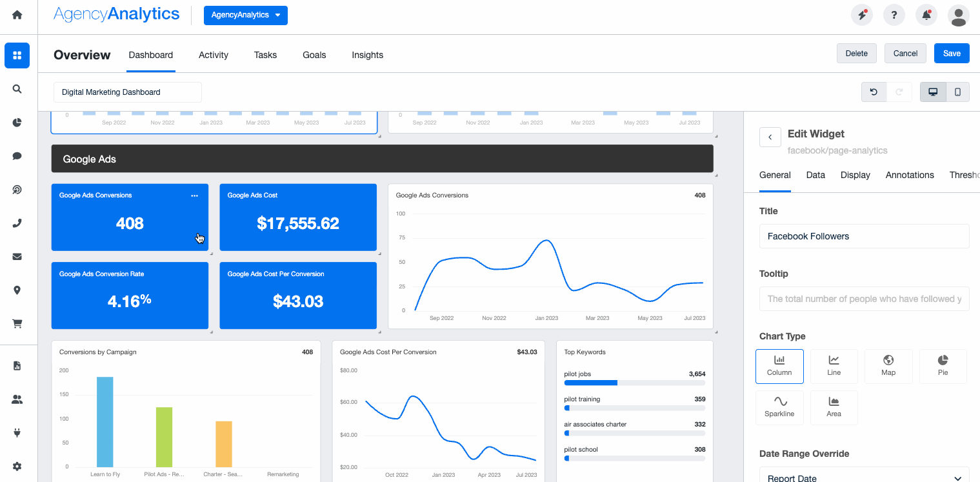Open the phone call tracking icon
Image resolution: width=980 pixels, height=482 pixels.
click(x=17, y=223)
